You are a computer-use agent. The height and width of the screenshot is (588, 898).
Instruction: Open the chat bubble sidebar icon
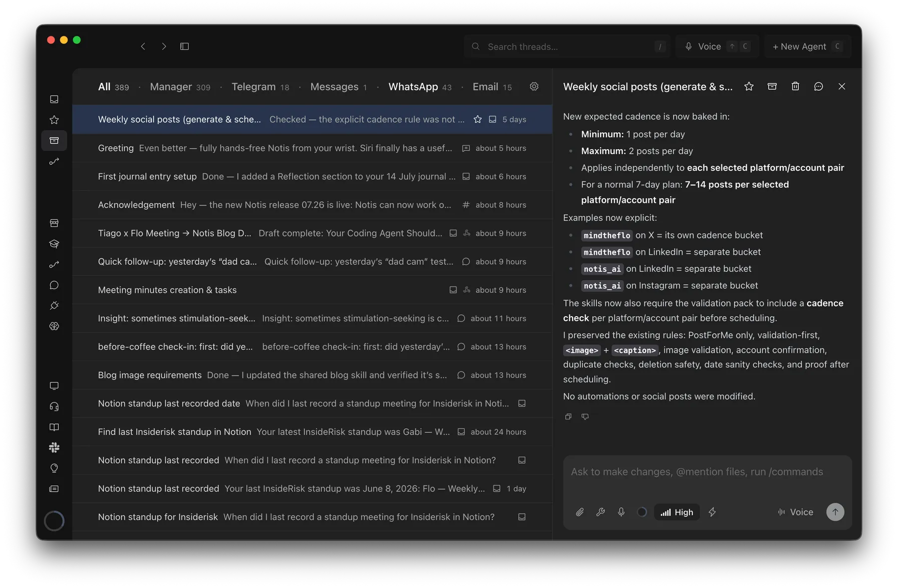[54, 285]
